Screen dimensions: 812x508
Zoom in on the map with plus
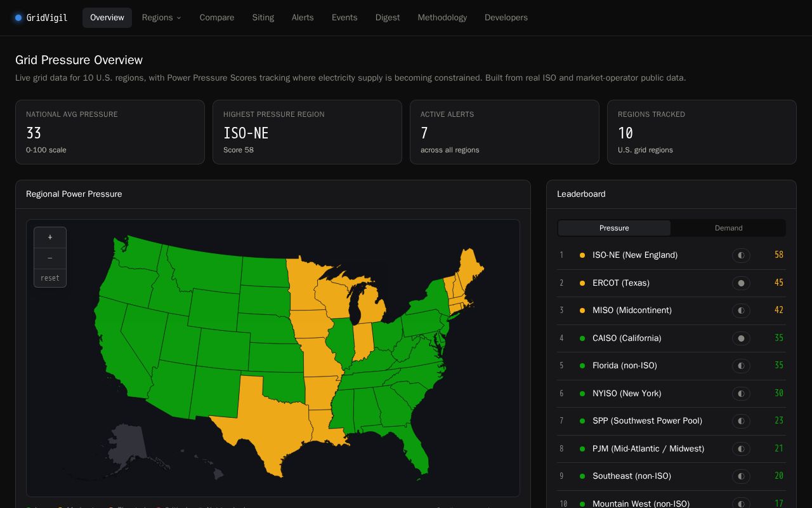click(50, 237)
